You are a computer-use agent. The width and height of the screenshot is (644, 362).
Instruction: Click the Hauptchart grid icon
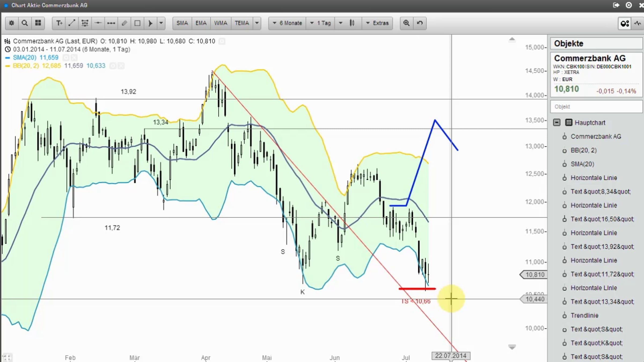(569, 123)
